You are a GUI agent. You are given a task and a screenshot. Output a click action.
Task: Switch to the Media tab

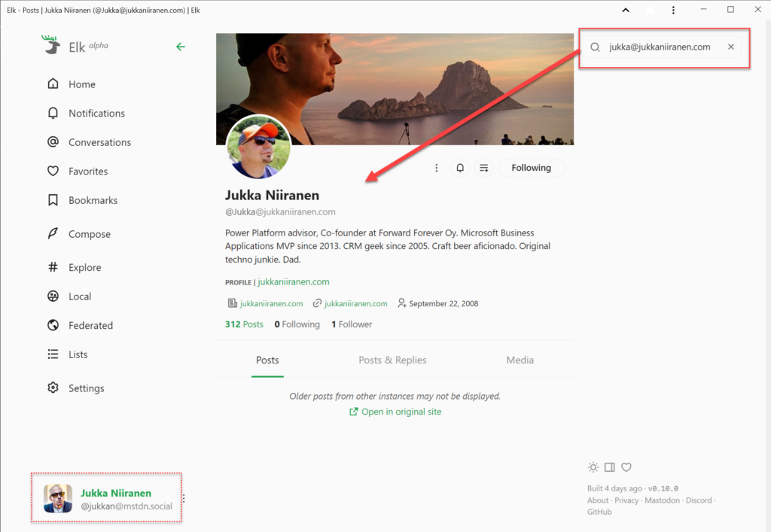[x=520, y=360]
